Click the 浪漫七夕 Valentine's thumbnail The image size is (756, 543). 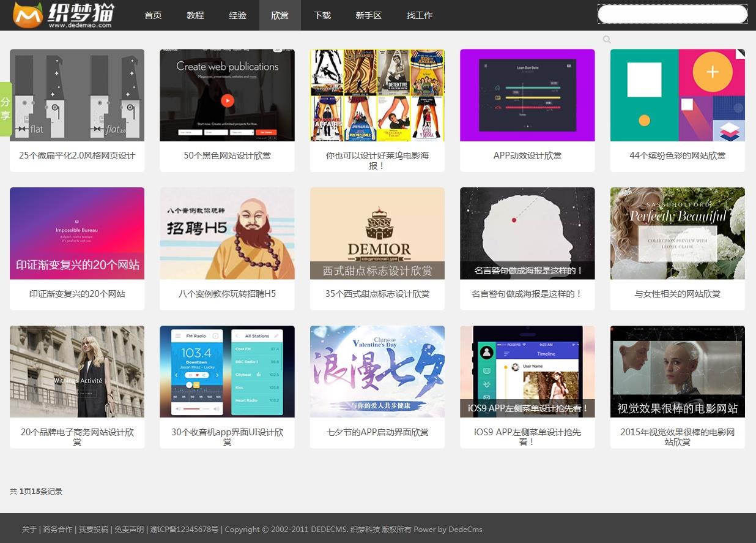(377, 372)
